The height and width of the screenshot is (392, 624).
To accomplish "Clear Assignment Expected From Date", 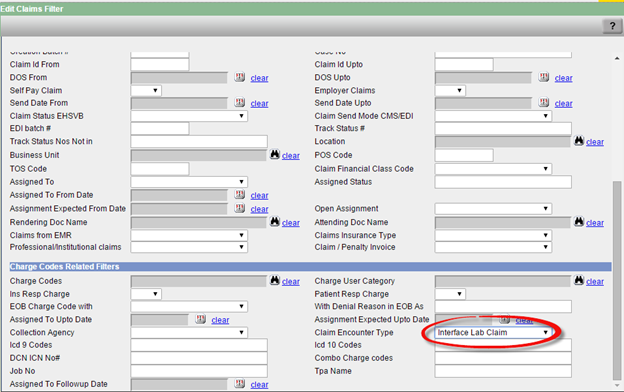I will click(259, 209).
